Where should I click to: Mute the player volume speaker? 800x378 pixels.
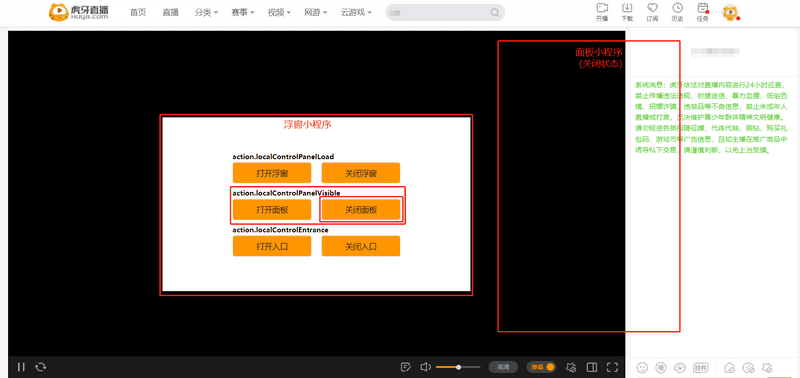click(x=426, y=367)
